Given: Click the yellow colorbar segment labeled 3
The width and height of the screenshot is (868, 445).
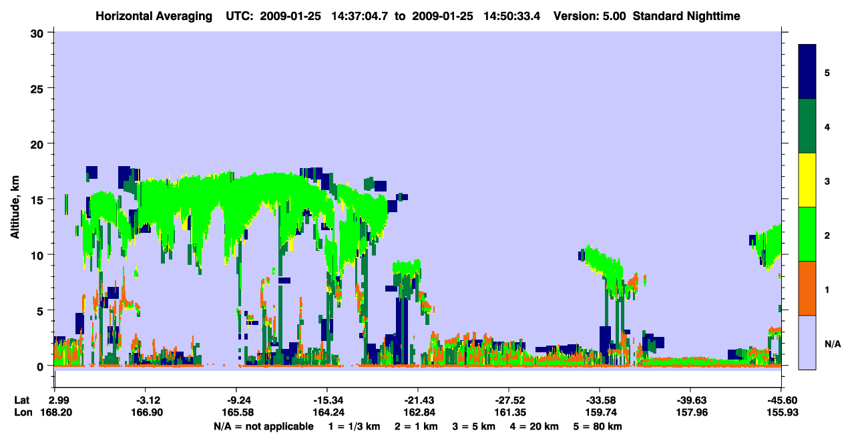Looking at the screenshot, I should pyautogui.click(x=807, y=180).
